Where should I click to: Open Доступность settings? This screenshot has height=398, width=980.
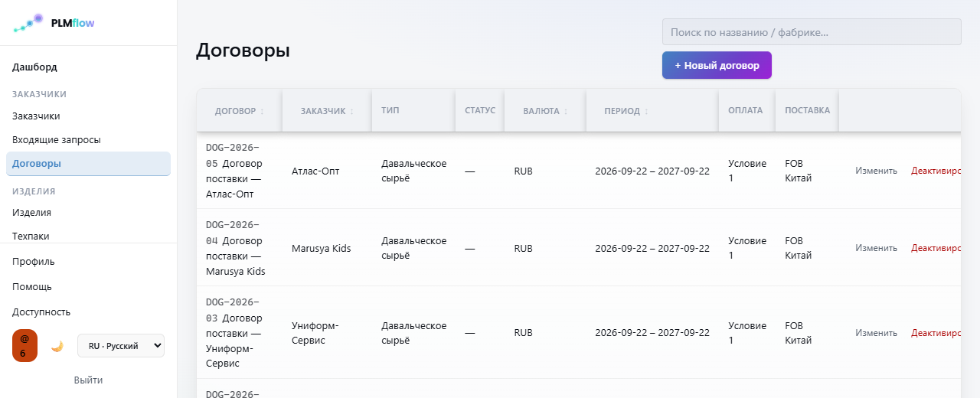[x=41, y=312]
